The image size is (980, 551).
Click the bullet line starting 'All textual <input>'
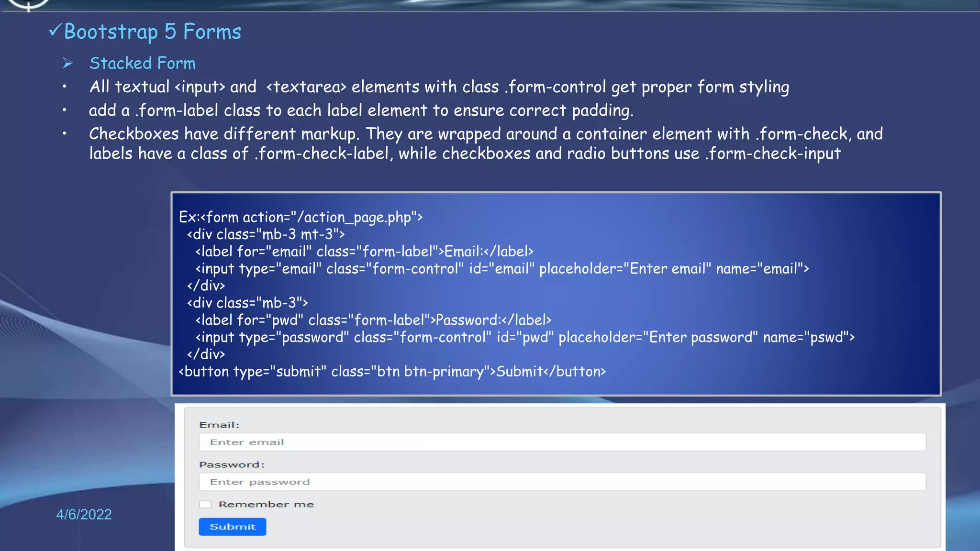pyautogui.click(x=439, y=87)
